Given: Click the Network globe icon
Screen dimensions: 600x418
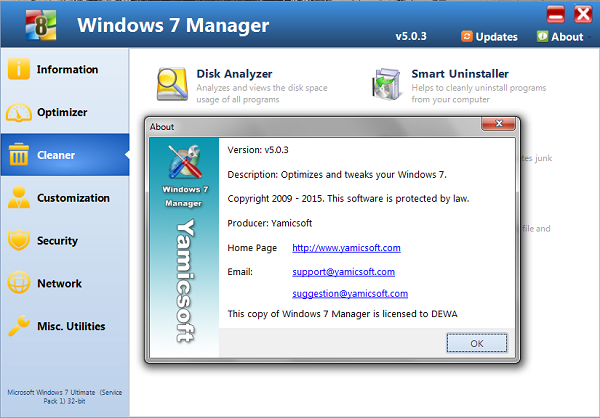Looking at the screenshot, I should pyautogui.click(x=19, y=282).
